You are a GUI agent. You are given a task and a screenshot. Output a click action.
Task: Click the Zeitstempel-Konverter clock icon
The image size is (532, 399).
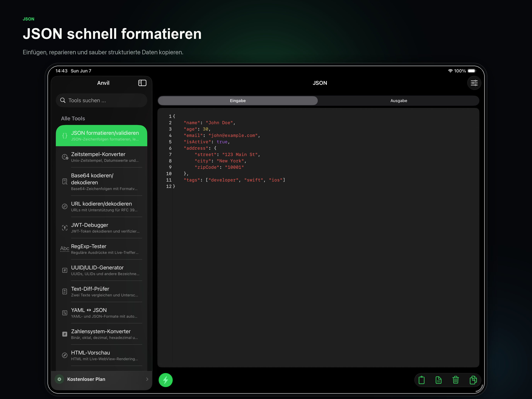(65, 157)
